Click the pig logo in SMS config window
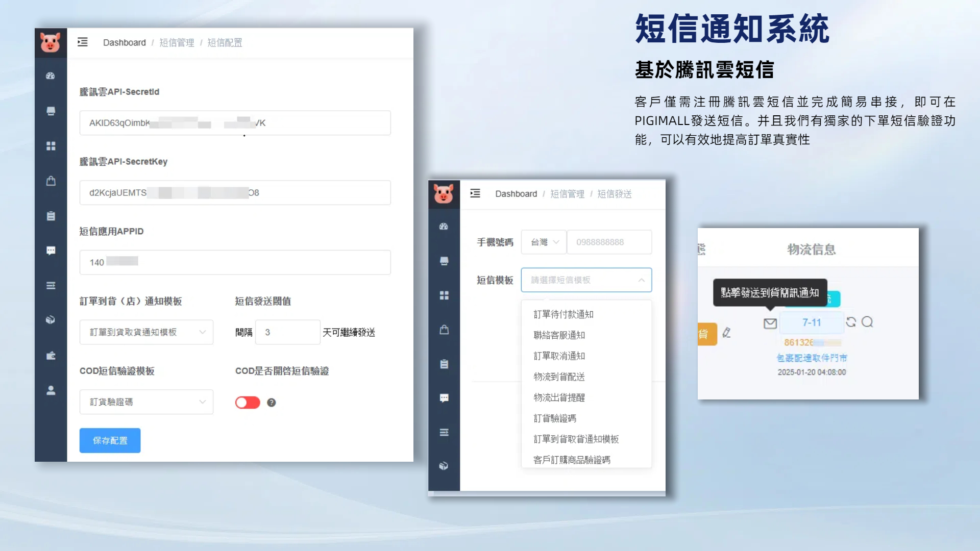 [50, 42]
